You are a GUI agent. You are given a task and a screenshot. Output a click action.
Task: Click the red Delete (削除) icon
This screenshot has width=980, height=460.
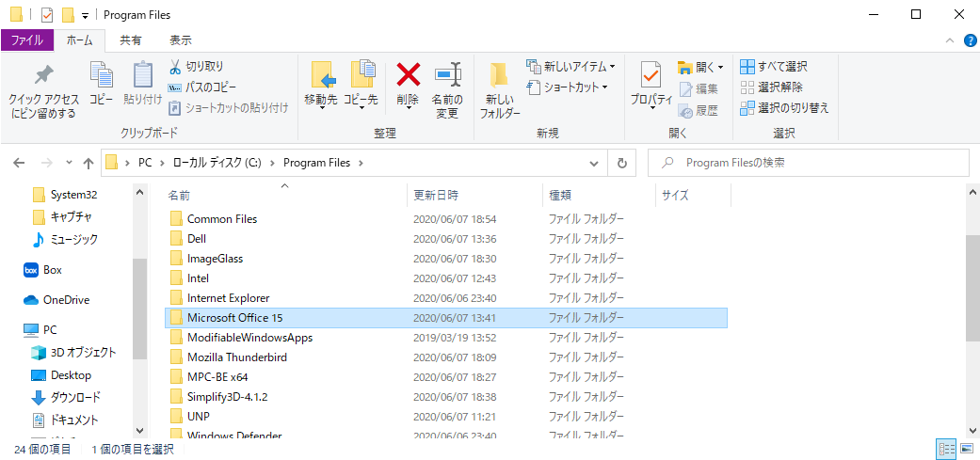tap(409, 75)
